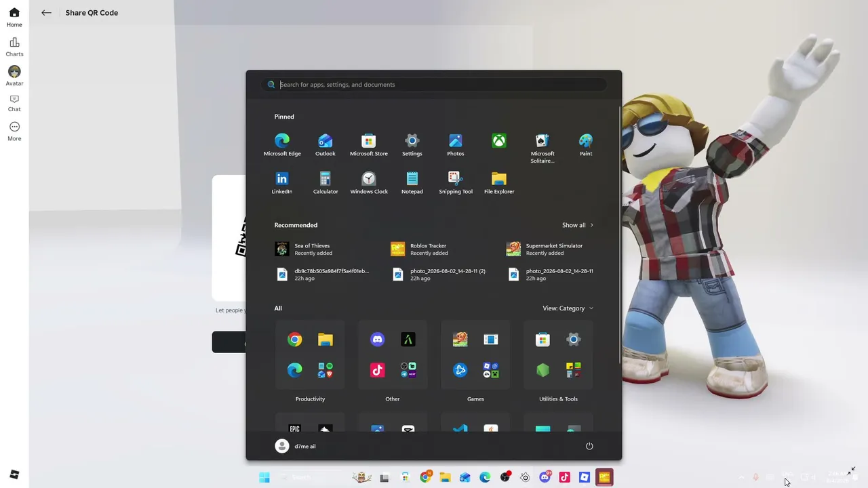This screenshot has width=868, height=488.
Task: Open Chrome in the Productivity category
Action: pos(295,340)
